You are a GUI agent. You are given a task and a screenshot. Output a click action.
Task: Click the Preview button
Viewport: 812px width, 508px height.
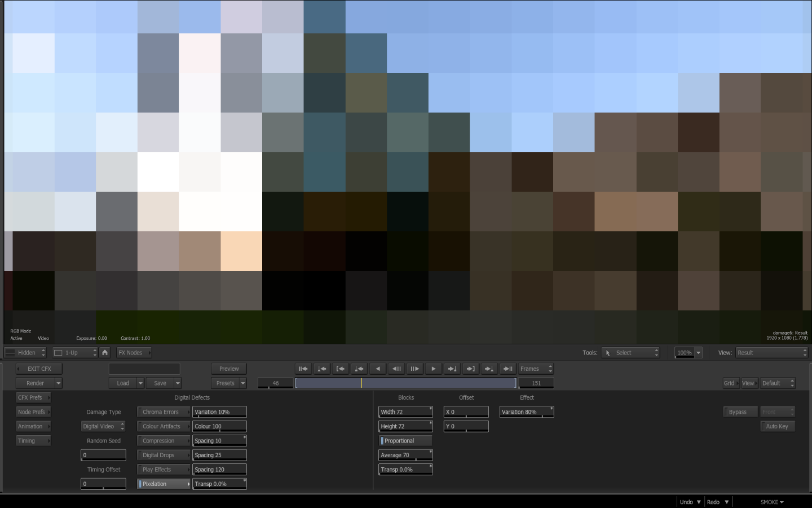tap(229, 369)
